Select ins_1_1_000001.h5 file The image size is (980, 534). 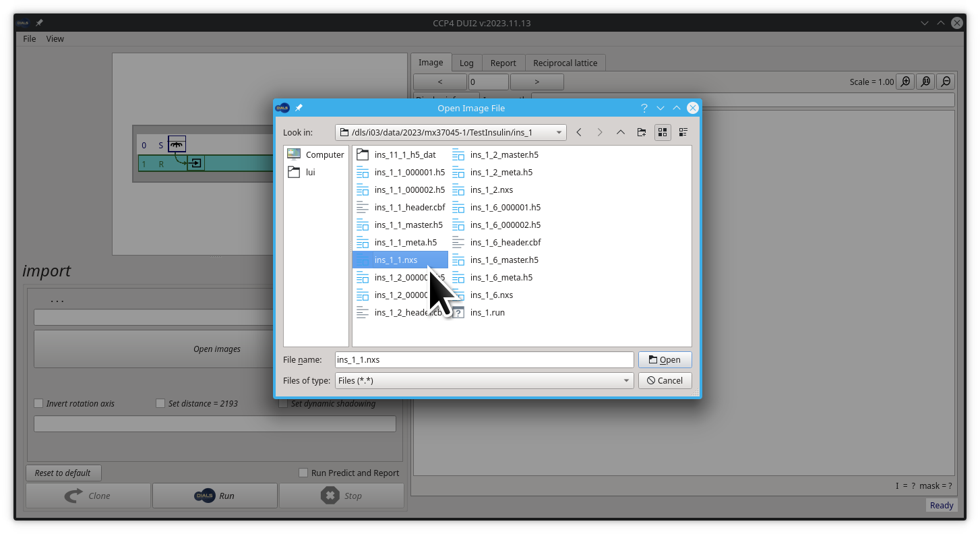coord(401,173)
